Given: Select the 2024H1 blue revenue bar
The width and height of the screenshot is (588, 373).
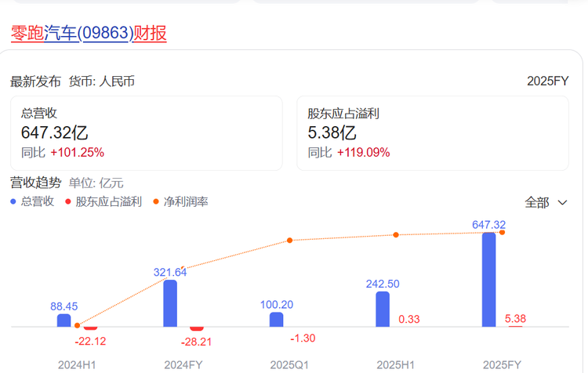Looking at the screenshot, I should (64, 320).
